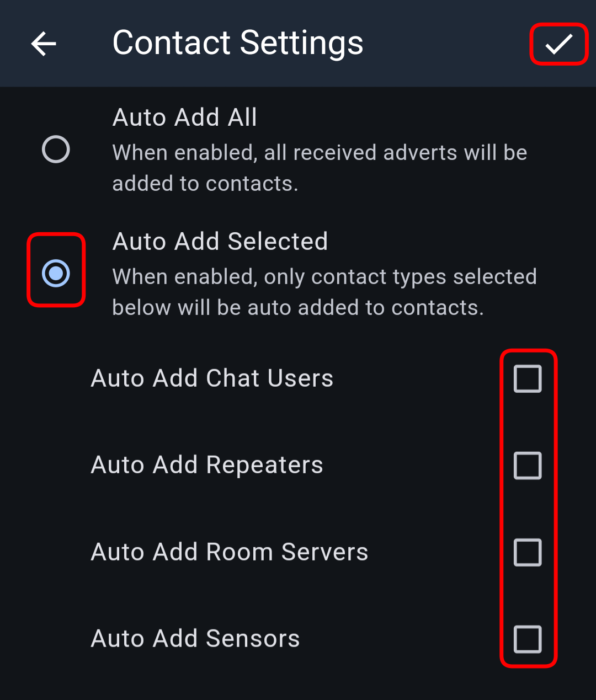Screen dimensions: 596x700
Task: Click the Auto Add All heading text
Action: [x=185, y=117]
